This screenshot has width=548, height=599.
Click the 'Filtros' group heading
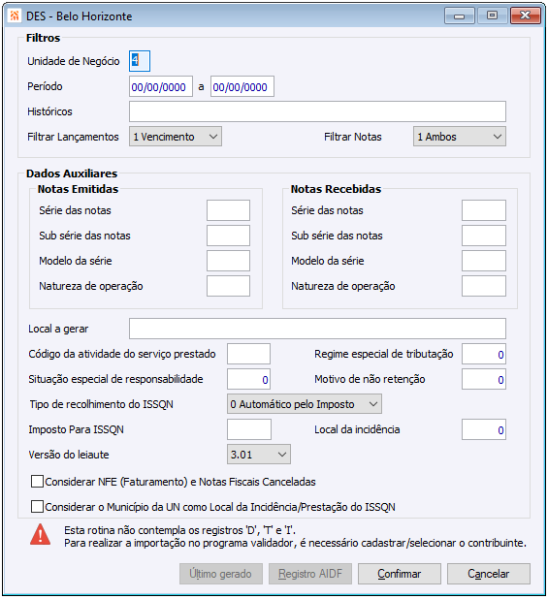(x=43, y=38)
